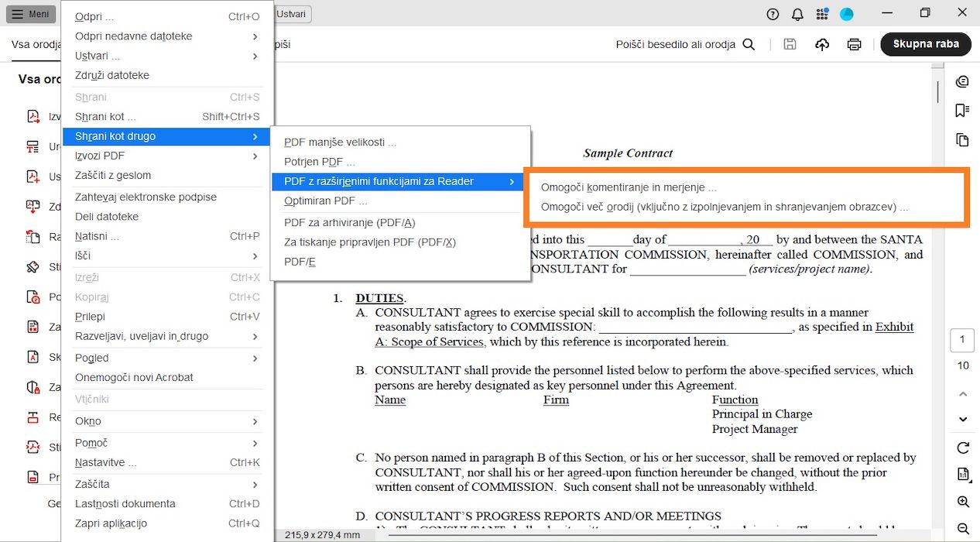This screenshot has width=980, height=542.
Task: Share the file via the upload icon
Action: pos(821,44)
